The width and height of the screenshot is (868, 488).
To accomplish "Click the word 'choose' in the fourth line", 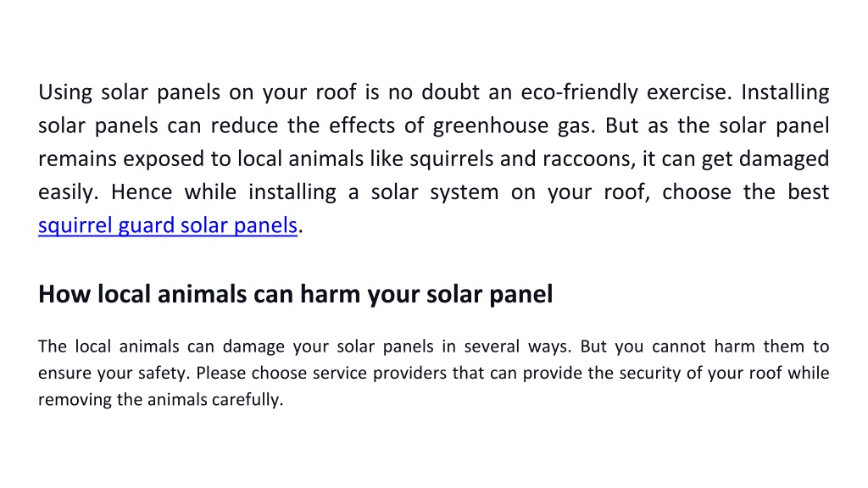I will (x=697, y=192).
